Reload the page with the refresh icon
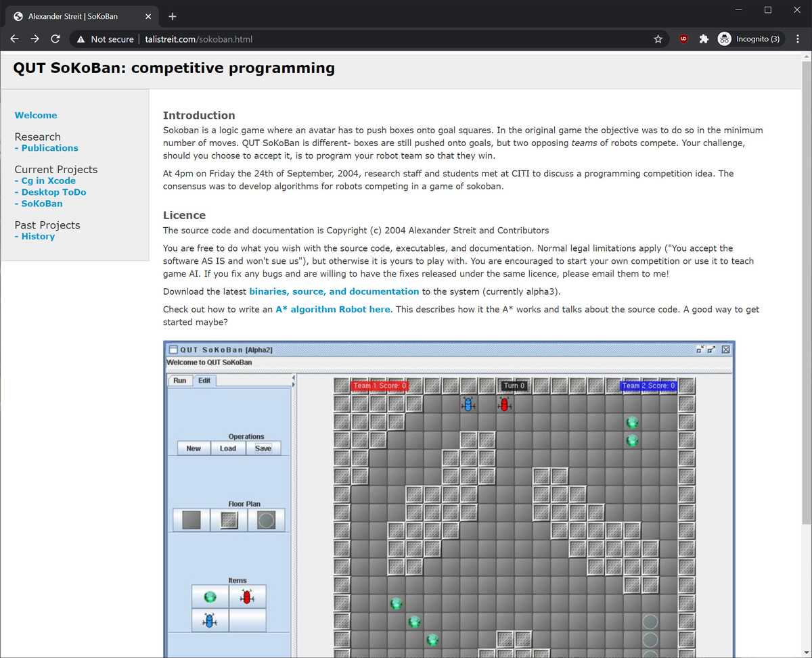The width and height of the screenshot is (812, 658). (55, 39)
